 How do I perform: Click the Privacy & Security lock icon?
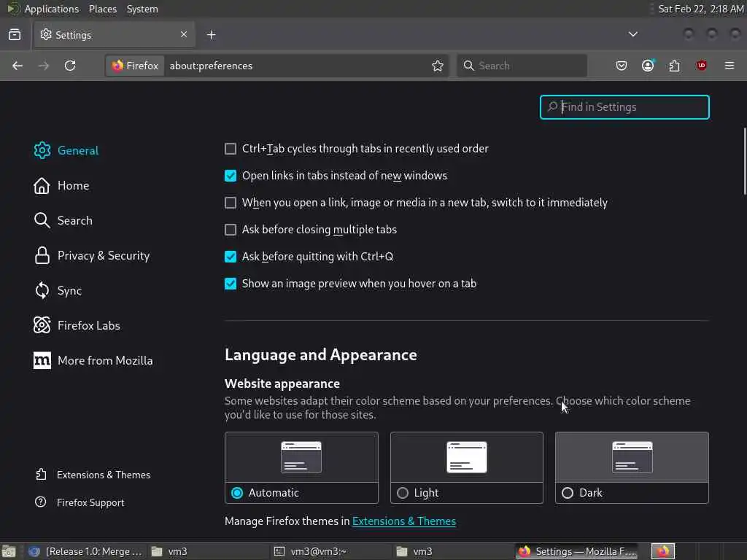click(x=42, y=256)
